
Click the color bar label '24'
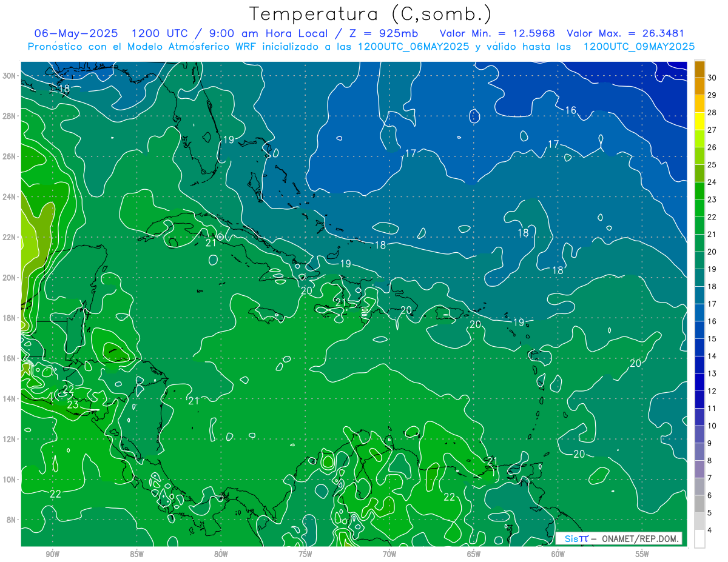pos(712,182)
